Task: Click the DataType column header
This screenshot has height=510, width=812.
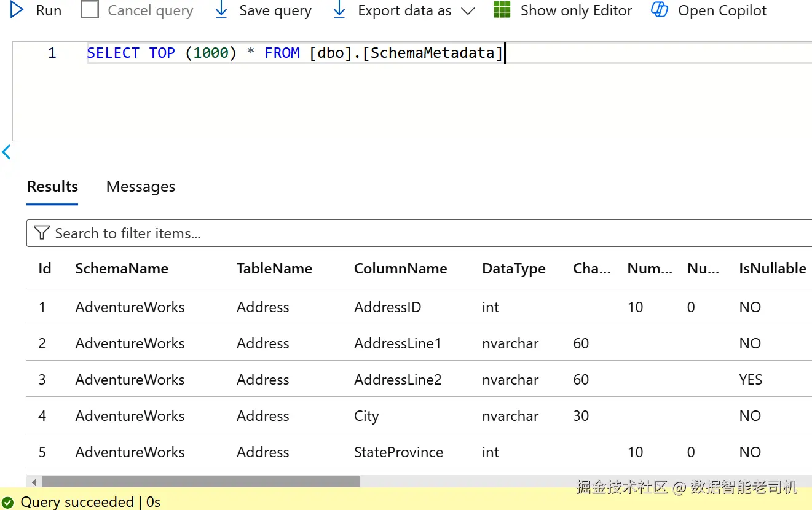Action: (x=514, y=269)
